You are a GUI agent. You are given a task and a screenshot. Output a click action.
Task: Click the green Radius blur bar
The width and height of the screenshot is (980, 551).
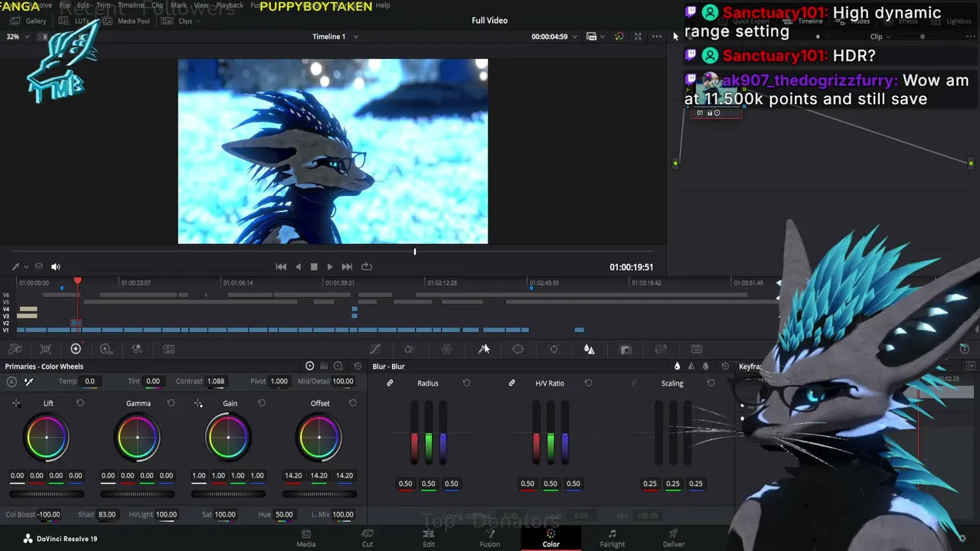coord(428,432)
